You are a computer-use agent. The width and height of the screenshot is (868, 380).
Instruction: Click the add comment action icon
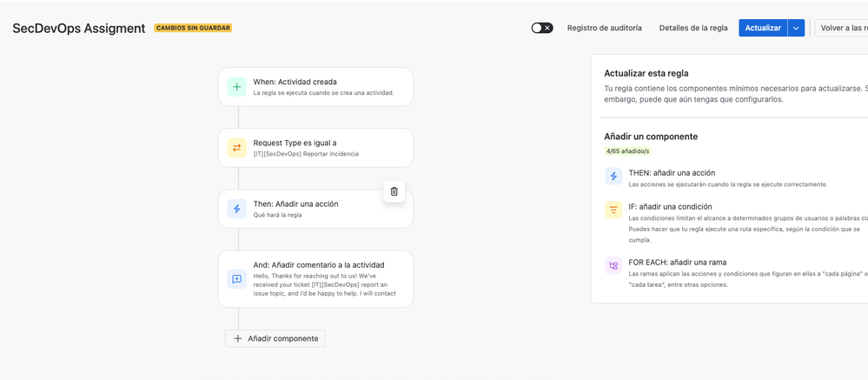[237, 279]
